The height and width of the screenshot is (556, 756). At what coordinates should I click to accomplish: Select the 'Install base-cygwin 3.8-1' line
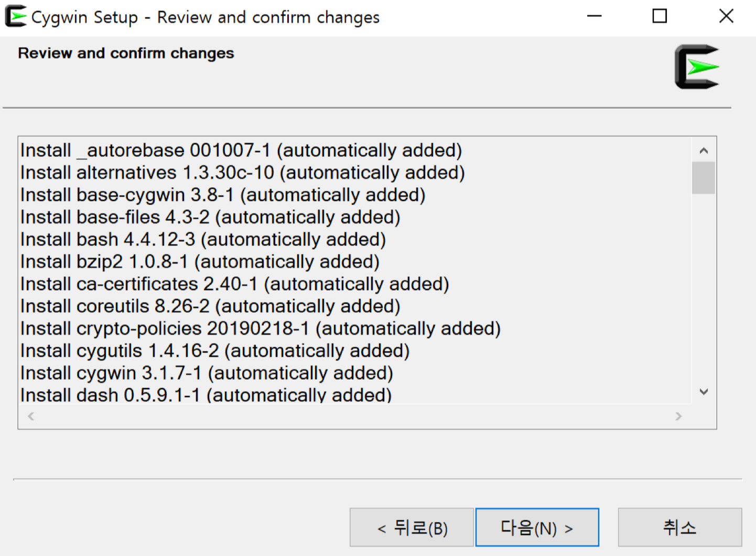(223, 195)
